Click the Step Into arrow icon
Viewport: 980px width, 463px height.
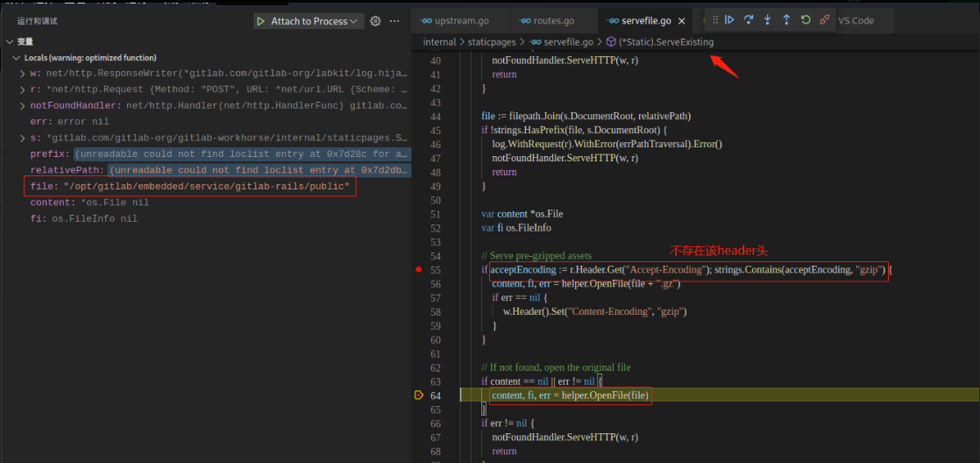coord(767,20)
